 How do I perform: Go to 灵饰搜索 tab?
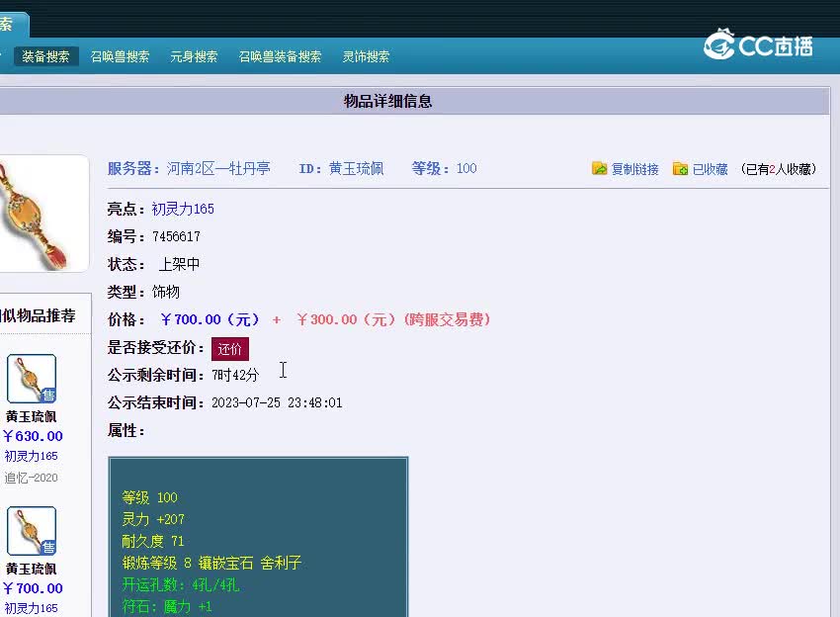point(366,56)
